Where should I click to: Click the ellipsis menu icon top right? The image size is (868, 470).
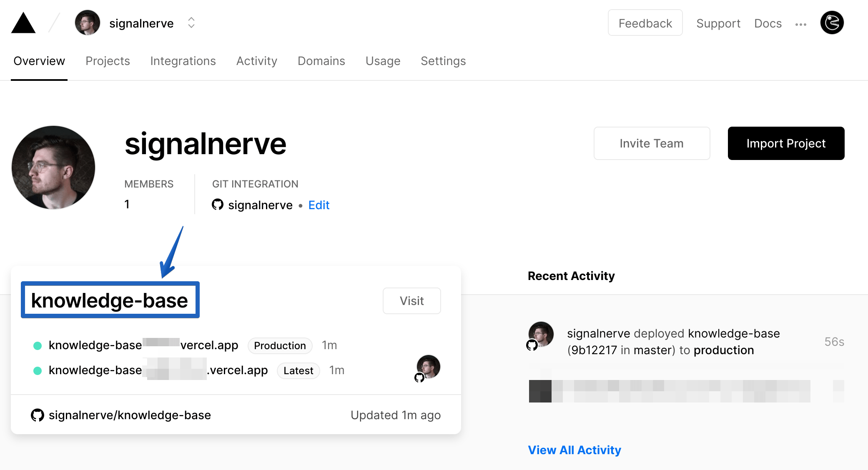[801, 24]
